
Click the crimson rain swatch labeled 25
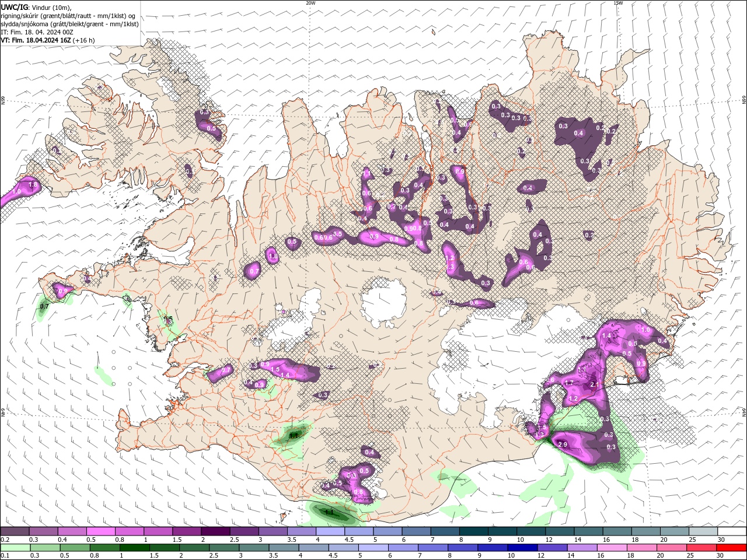coord(701,548)
